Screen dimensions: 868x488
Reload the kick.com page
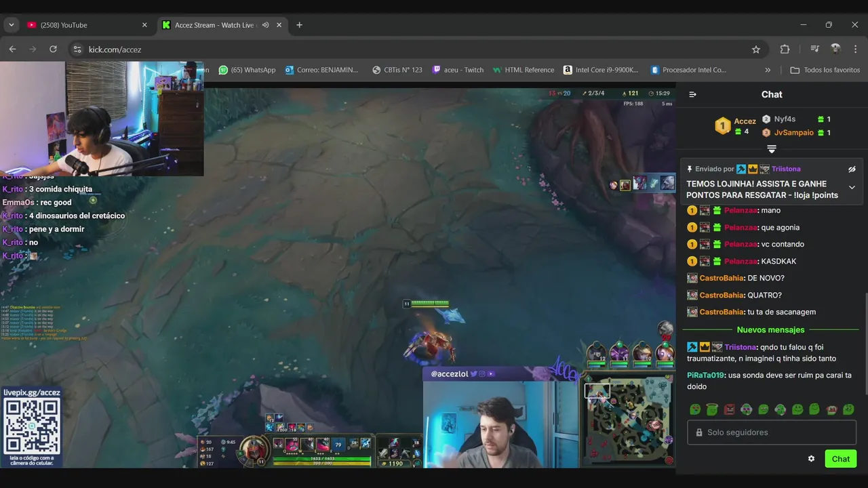click(53, 49)
